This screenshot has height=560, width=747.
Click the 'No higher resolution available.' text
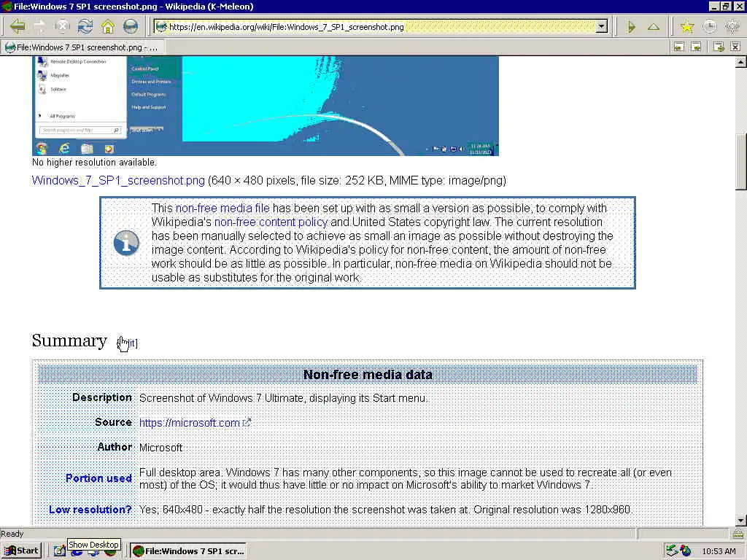click(94, 163)
